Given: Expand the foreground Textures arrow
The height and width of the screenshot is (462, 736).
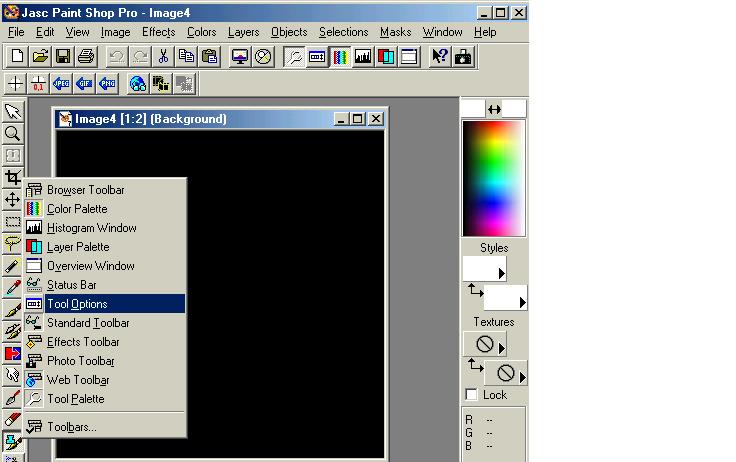Looking at the screenshot, I should coord(501,347).
